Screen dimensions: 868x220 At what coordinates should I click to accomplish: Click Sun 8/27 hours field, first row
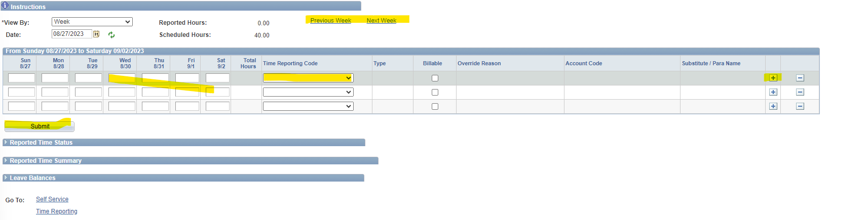[x=21, y=78]
